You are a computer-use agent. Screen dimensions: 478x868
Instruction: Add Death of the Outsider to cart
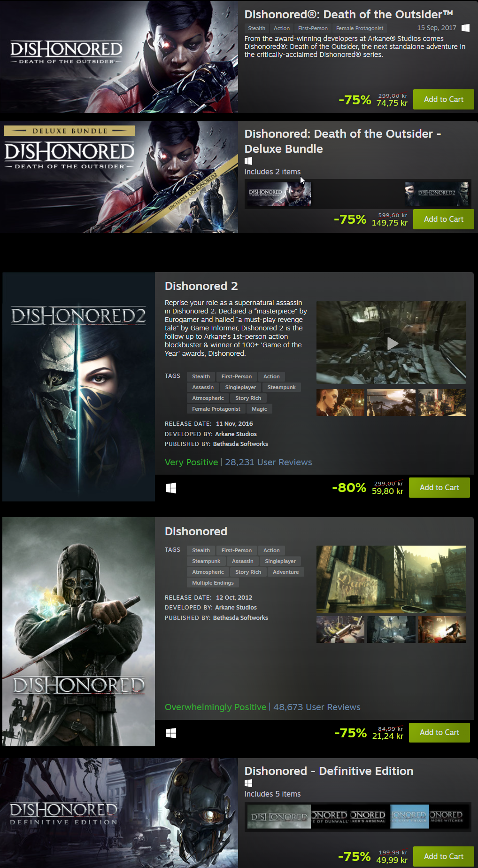tap(444, 99)
